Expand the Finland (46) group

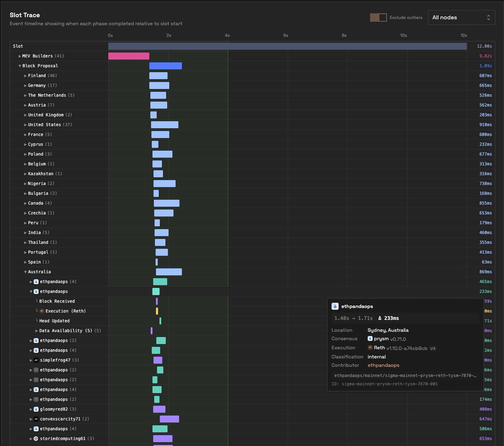click(x=25, y=76)
